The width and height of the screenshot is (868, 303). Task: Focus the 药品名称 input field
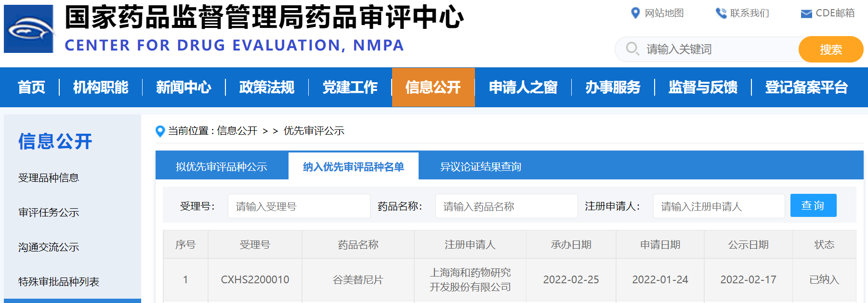(506, 206)
